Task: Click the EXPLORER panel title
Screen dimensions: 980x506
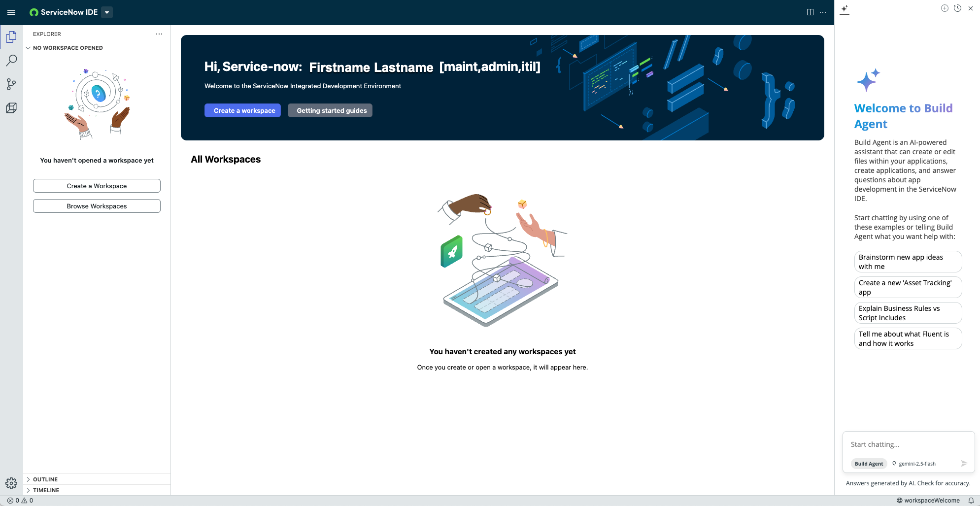Action: coord(47,34)
